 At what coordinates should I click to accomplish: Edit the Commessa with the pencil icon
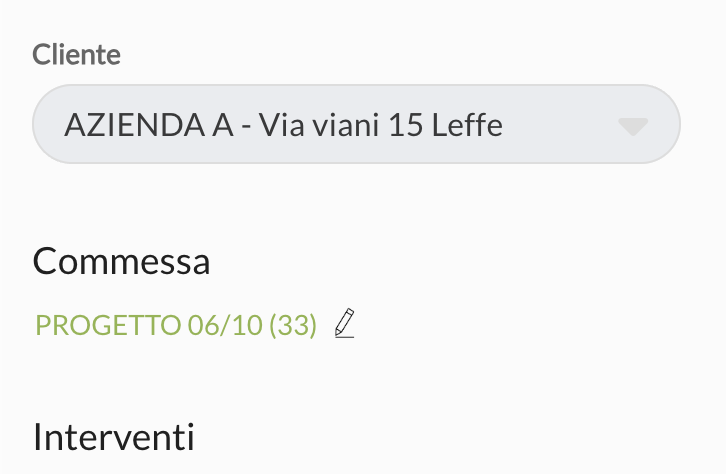tap(345, 323)
